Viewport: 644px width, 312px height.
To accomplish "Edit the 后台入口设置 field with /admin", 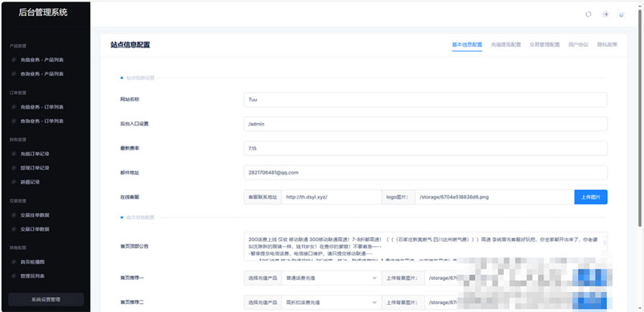I will click(x=426, y=124).
